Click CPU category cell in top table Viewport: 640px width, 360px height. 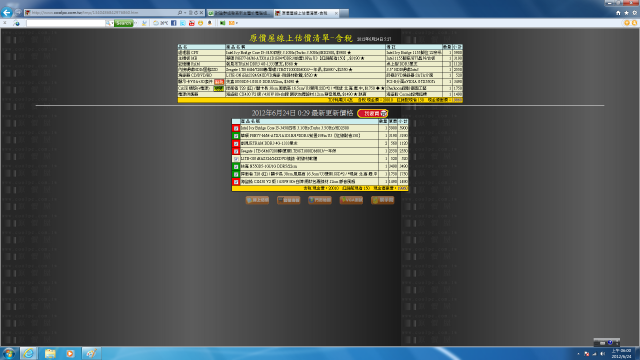pyautogui.click(x=201, y=53)
